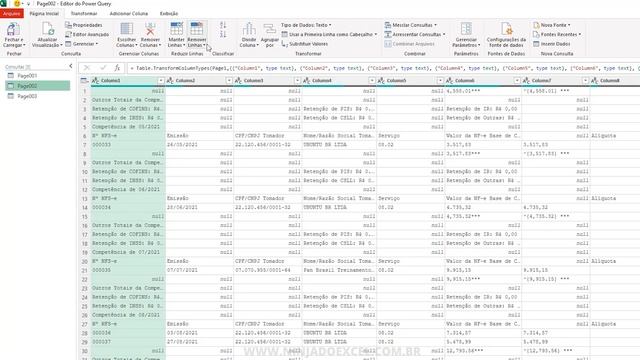Select row number 14
Image resolution: width=640 pixels, height=360 pixels.
coord(85,207)
